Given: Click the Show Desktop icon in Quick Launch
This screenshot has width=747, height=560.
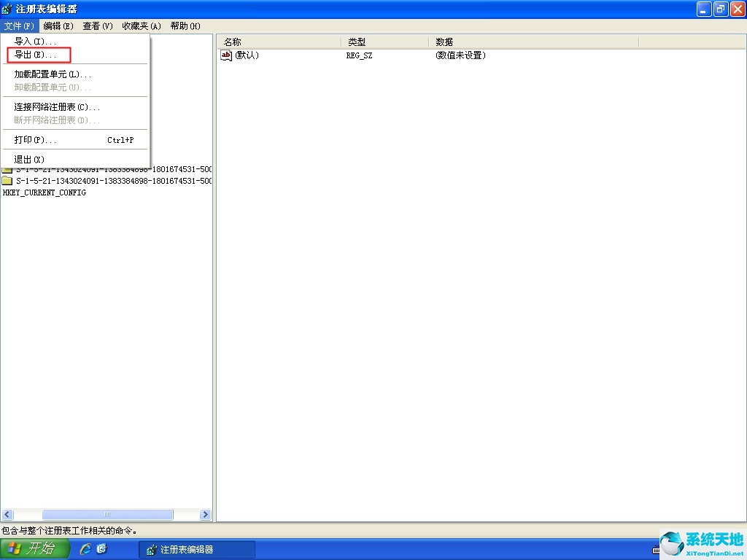Looking at the screenshot, I should [x=101, y=549].
